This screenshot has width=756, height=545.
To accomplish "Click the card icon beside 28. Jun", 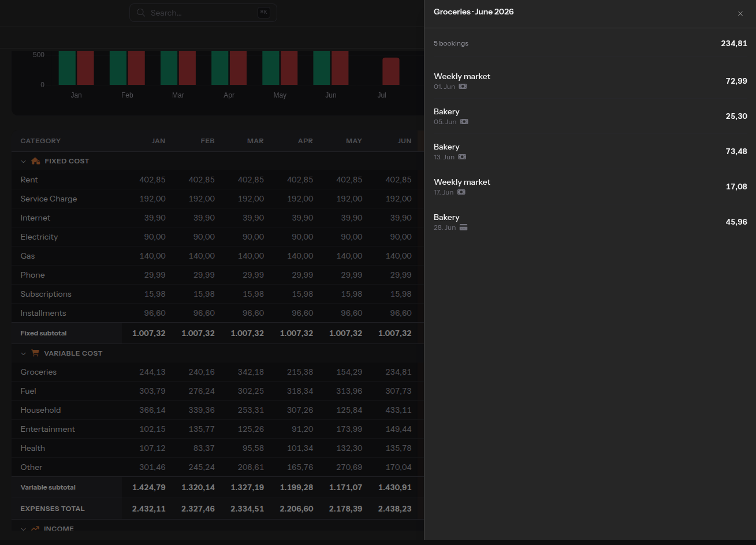I will (x=463, y=227).
